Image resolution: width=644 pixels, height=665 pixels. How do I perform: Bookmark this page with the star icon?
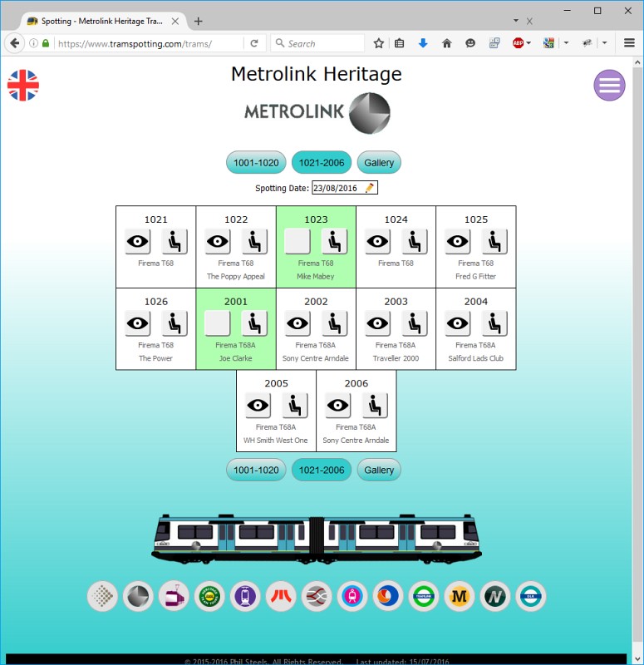click(x=379, y=43)
